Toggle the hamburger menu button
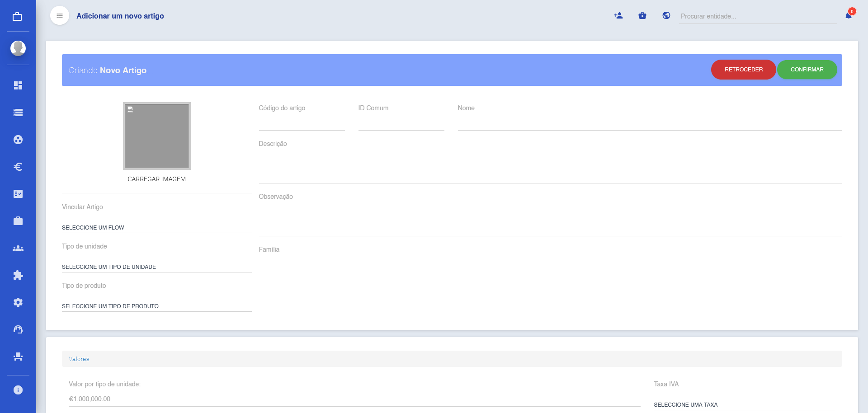The image size is (868, 413). 60,16
